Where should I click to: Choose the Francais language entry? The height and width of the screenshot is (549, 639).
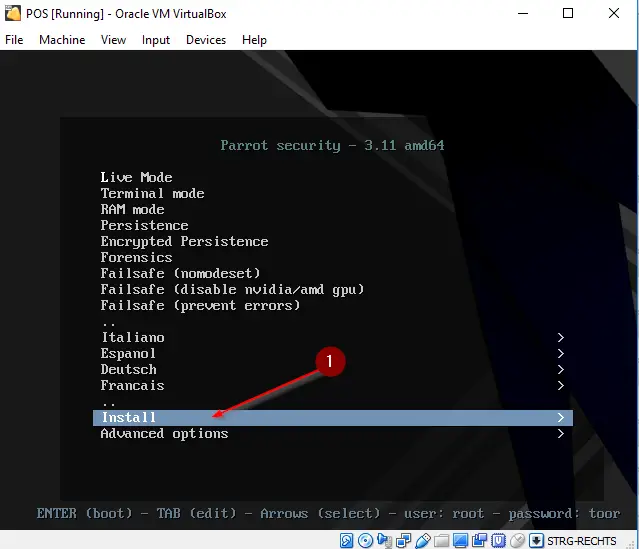132,385
